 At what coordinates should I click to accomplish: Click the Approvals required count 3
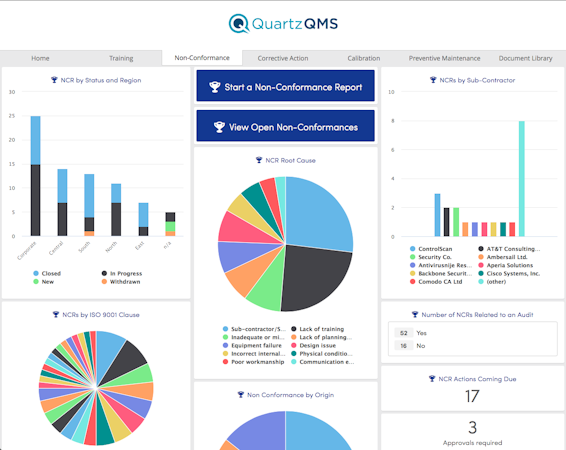[x=473, y=428]
